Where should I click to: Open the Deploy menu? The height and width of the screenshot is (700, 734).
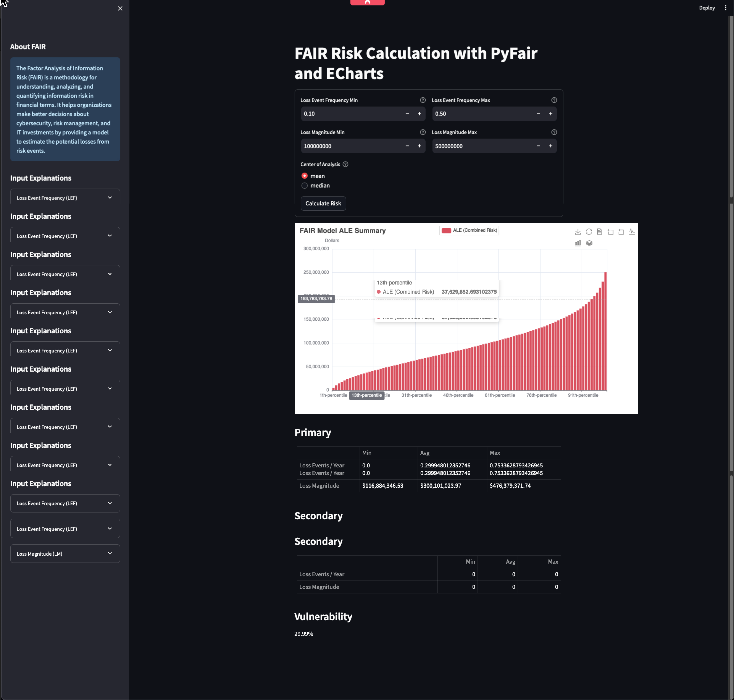pyautogui.click(x=706, y=8)
